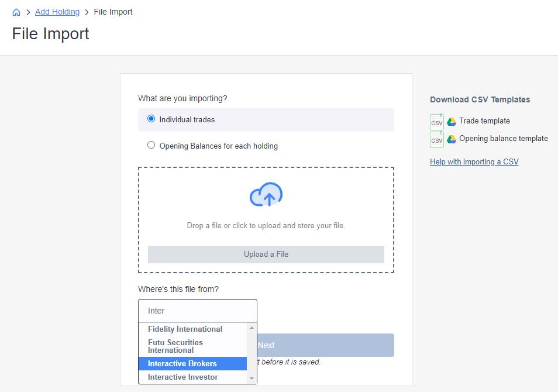Select the Individual trades radio button
Image resolution: width=558 pixels, height=392 pixels.
click(151, 119)
